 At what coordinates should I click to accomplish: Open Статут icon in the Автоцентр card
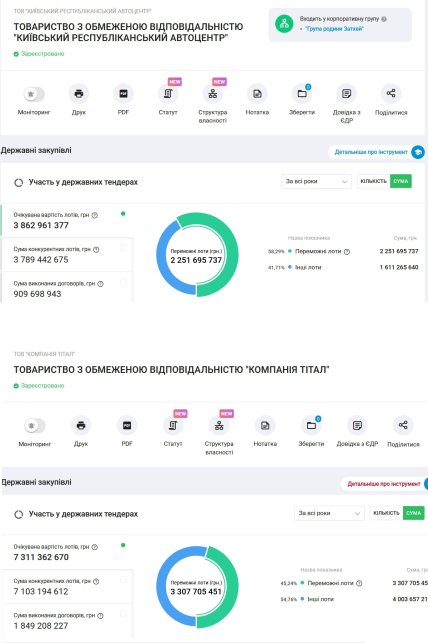pos(168,93)
